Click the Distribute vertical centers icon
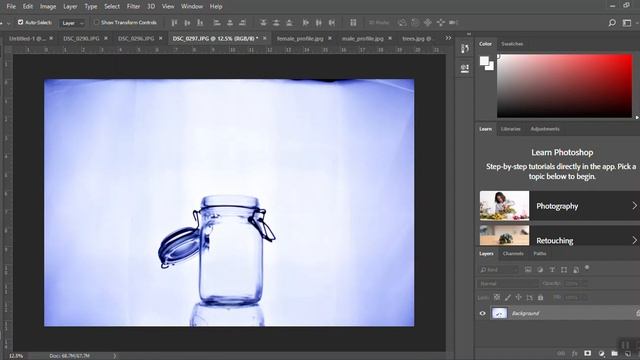The width and height of the screenshot is (640, 360). [276, 23]
